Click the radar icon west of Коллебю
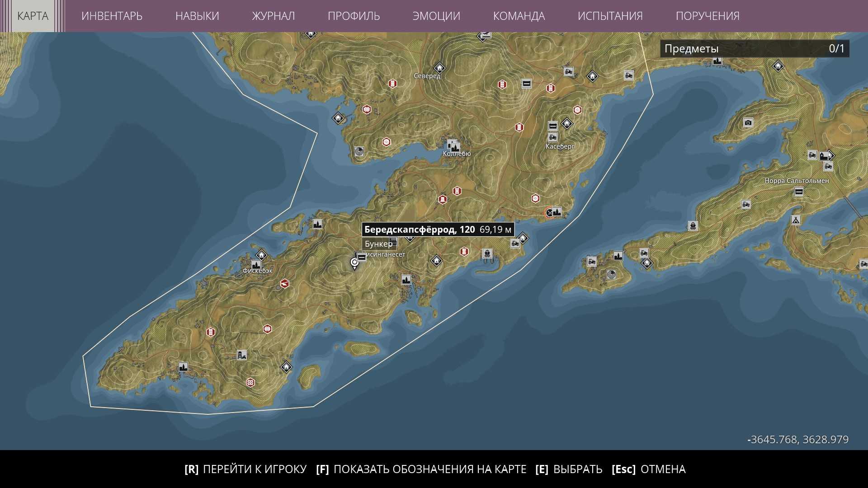 (359, 151)
